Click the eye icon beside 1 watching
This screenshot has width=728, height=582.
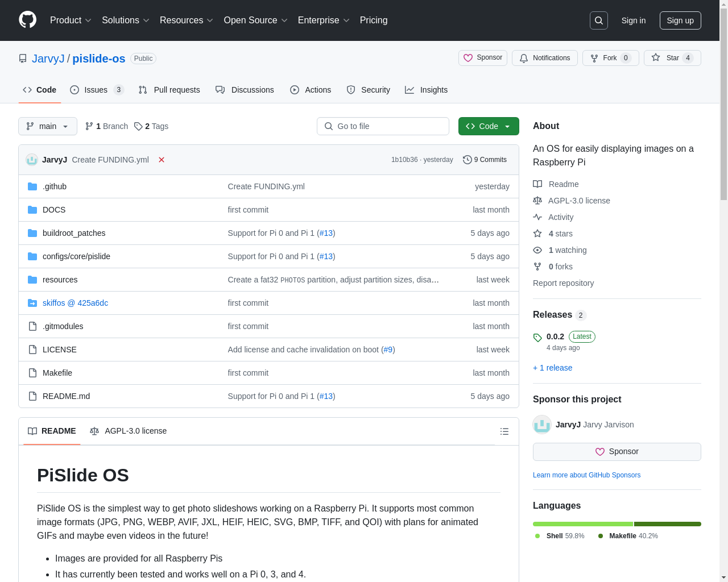[537, 250]
